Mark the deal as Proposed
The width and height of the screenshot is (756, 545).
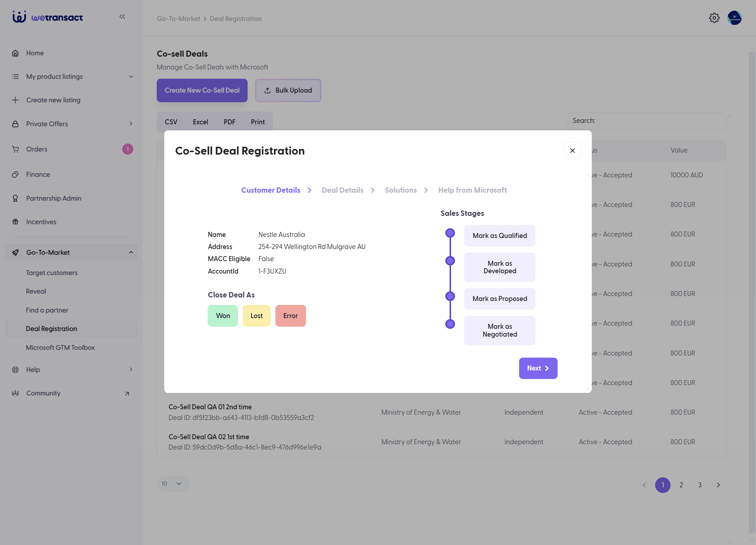point(499,299)
